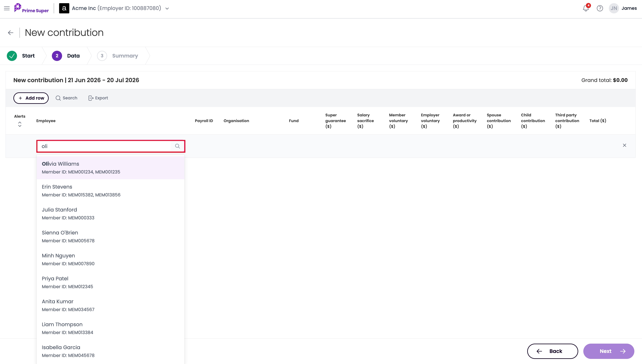Open the Summary step

click(x=118, y=56)
